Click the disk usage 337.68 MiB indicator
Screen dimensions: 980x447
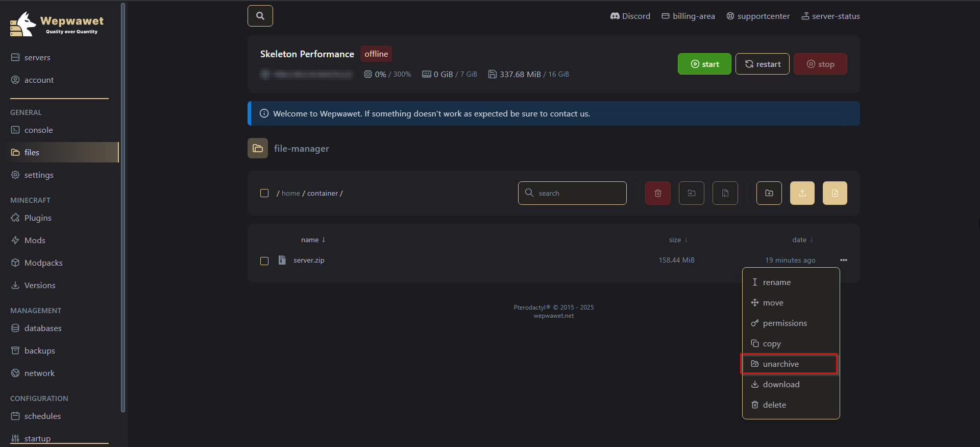pyautogui.click(x=529, y=74)
